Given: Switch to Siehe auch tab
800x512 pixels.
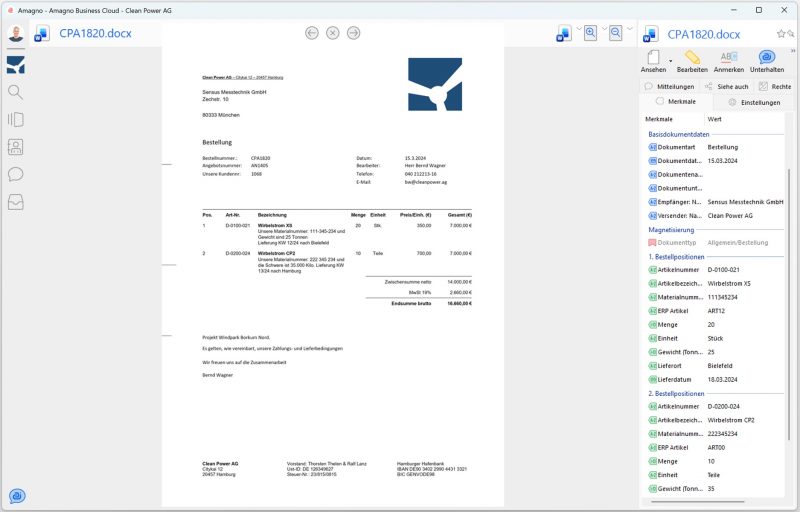Looking at the screenshot, I should [x=727, y=87].
